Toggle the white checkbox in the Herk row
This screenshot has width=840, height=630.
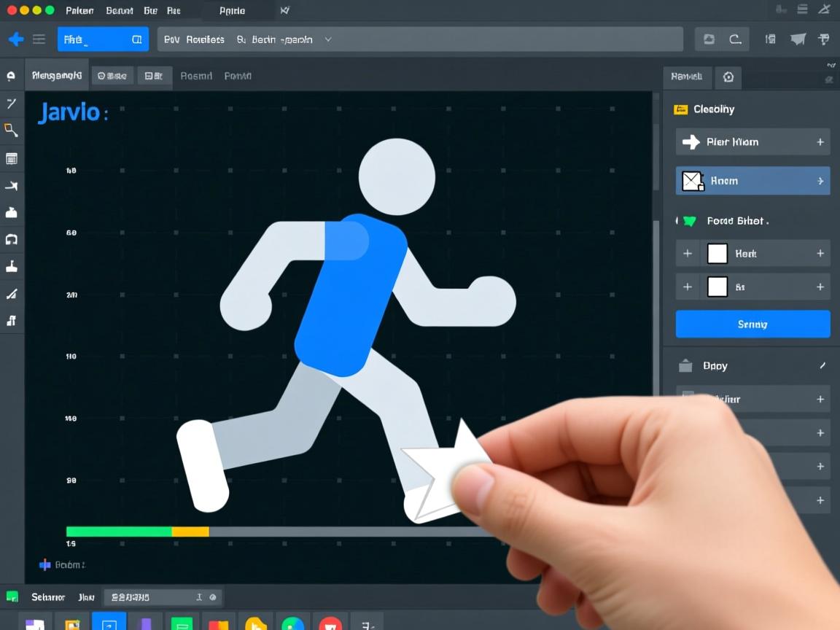717,253
